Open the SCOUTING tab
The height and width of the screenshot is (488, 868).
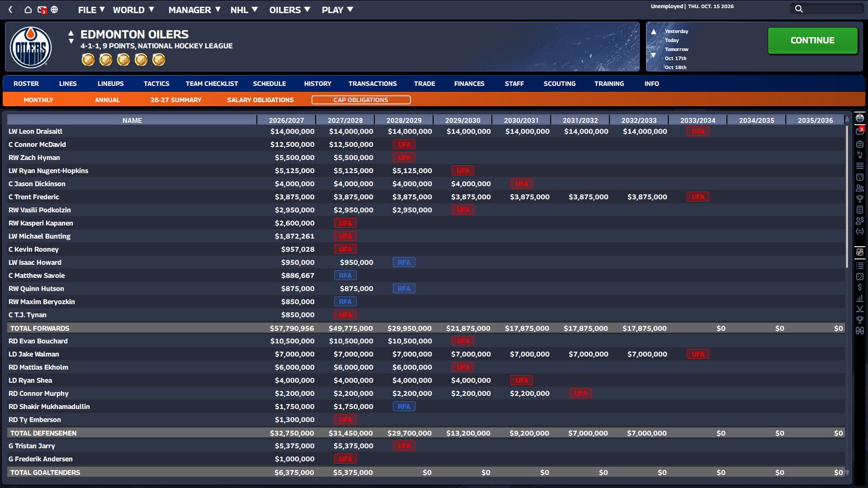560,84
